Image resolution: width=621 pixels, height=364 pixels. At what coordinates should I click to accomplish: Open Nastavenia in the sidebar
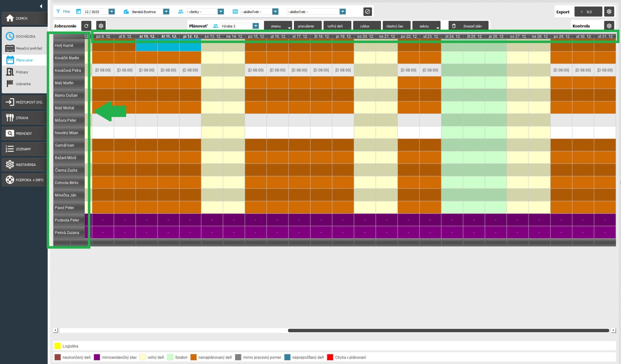coord(25,165)
